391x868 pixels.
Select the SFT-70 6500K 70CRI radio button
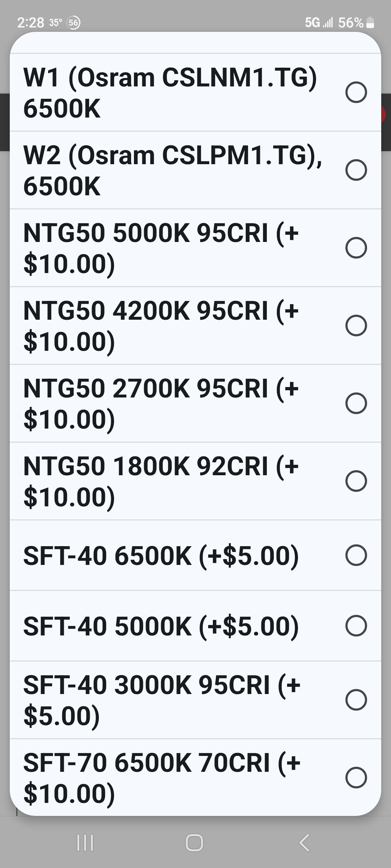point(356,778)
